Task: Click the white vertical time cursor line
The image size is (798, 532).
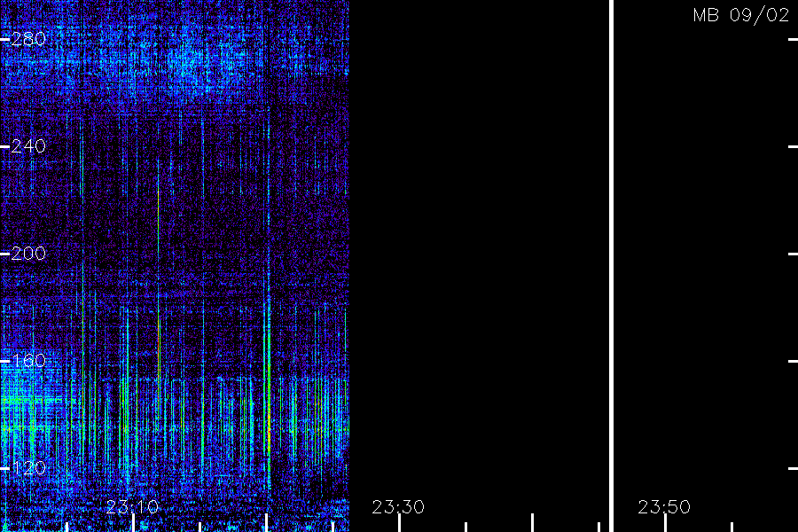Action: 611,266
